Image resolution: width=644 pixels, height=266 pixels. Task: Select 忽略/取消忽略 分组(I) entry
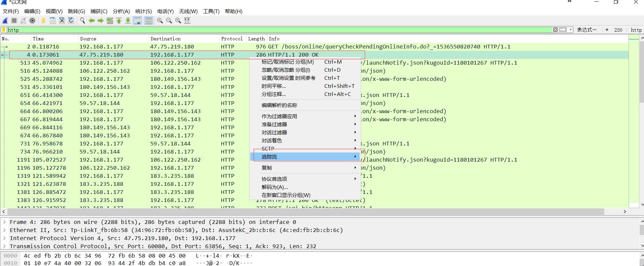(x=305, y=70)
